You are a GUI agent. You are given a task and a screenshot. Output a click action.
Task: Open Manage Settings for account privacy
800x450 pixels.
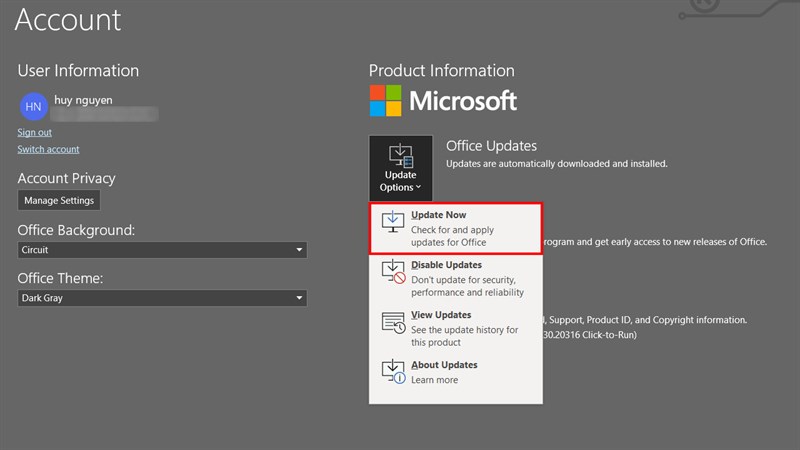click(x=59, y=201)
